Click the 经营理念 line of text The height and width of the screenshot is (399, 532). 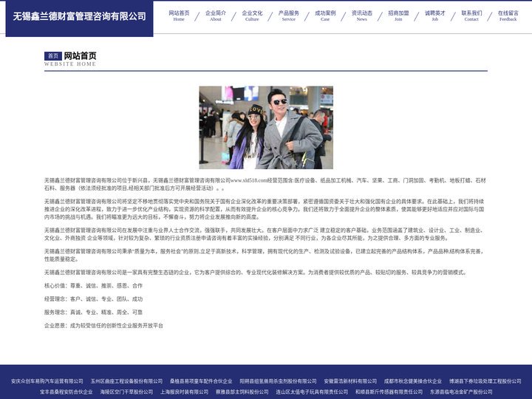click(93, 299)
